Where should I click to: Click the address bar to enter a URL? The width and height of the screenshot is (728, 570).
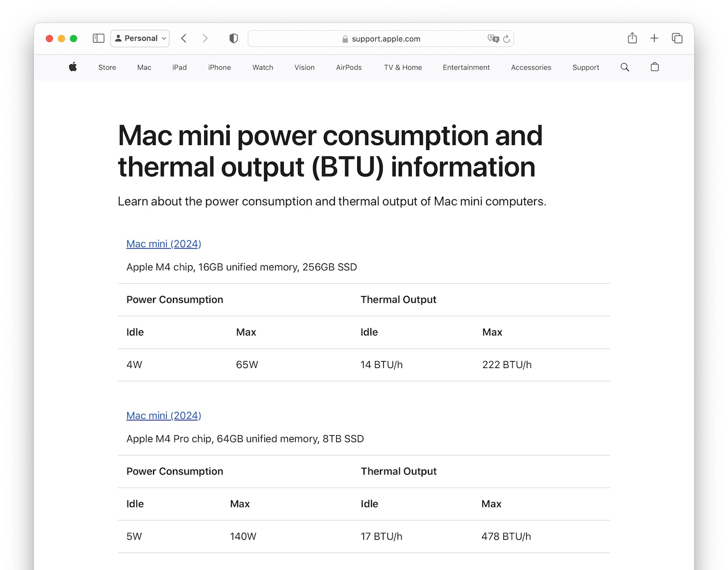[x=381, y=39]
